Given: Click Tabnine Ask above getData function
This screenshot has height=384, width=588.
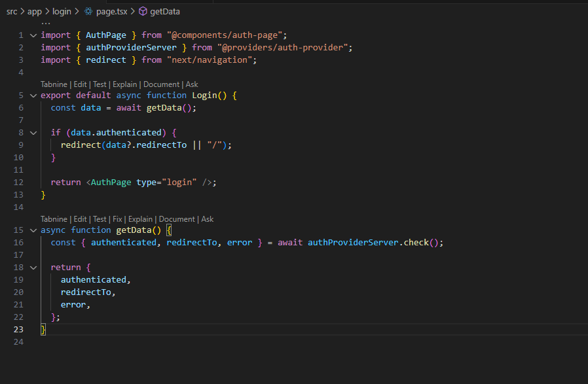Looking at the screenshot, I should (x=208, y=219).
